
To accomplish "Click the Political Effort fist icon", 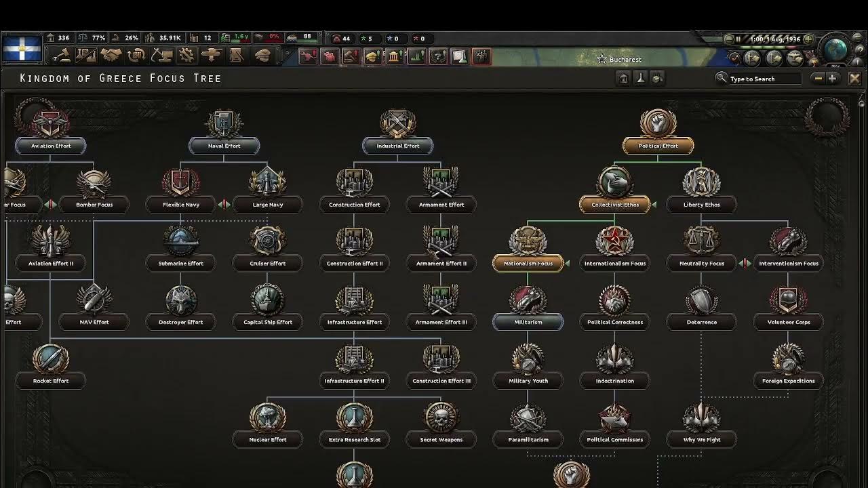I will click(x=658, y=122).
